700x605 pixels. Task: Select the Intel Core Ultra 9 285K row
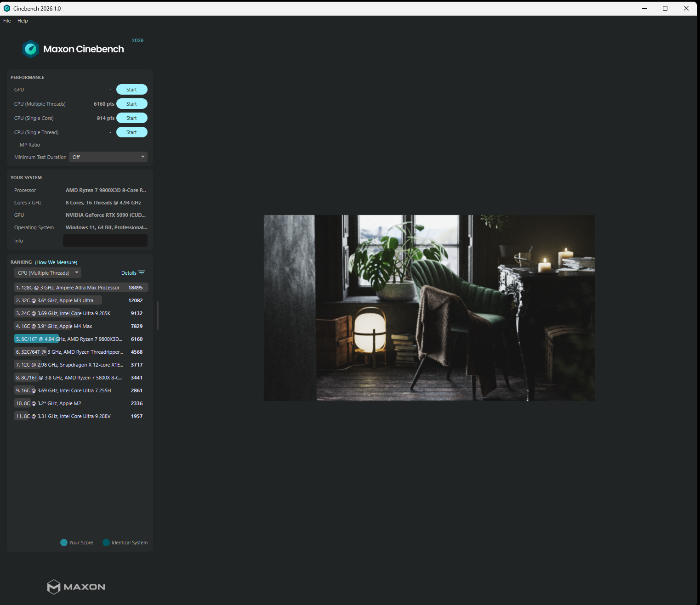coord(81,313)
